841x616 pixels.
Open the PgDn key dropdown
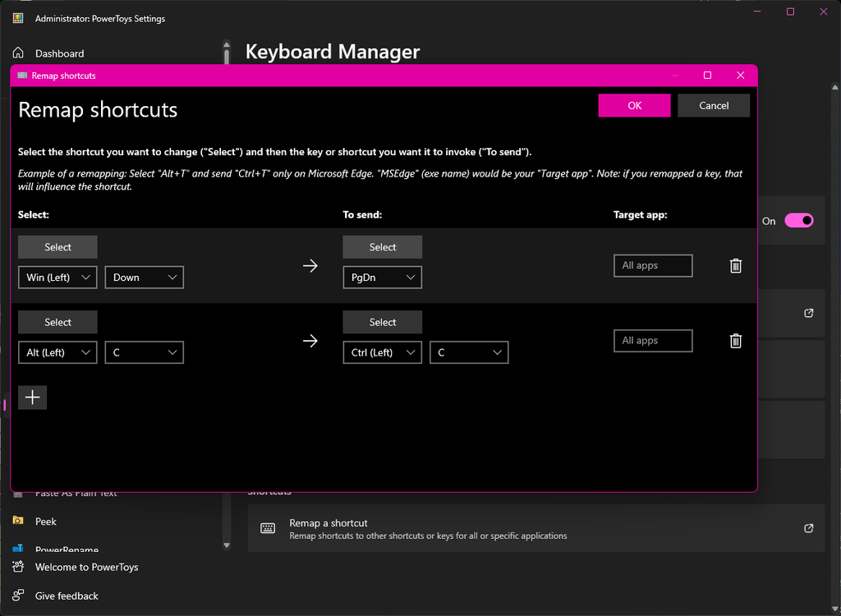(382, 277)
